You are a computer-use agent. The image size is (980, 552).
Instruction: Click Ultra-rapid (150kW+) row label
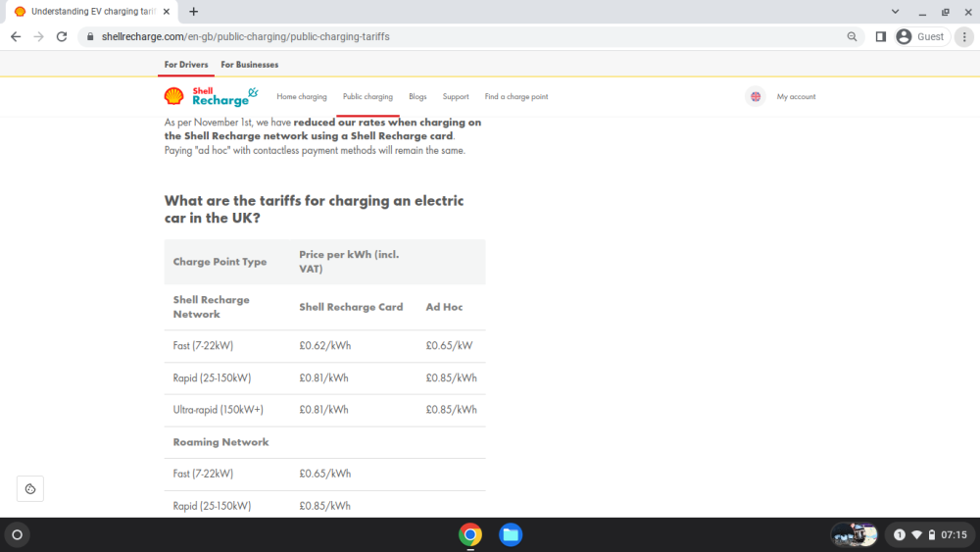219,410
